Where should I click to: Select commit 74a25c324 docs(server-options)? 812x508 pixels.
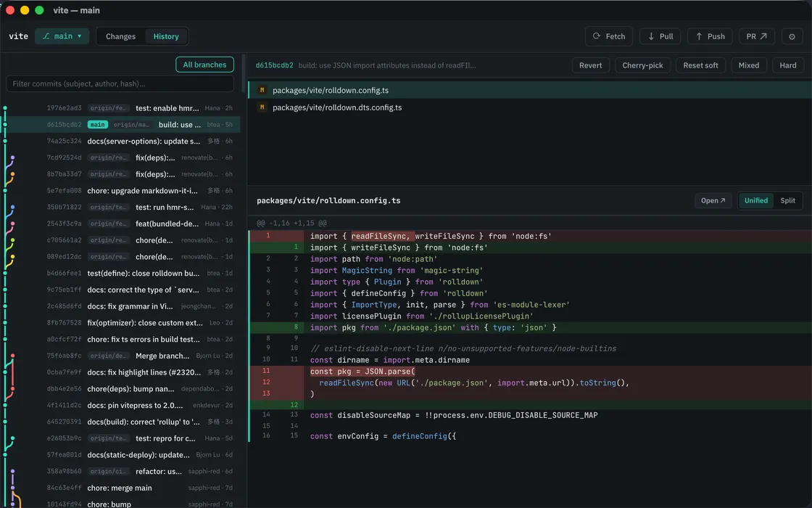pos(120,141)
